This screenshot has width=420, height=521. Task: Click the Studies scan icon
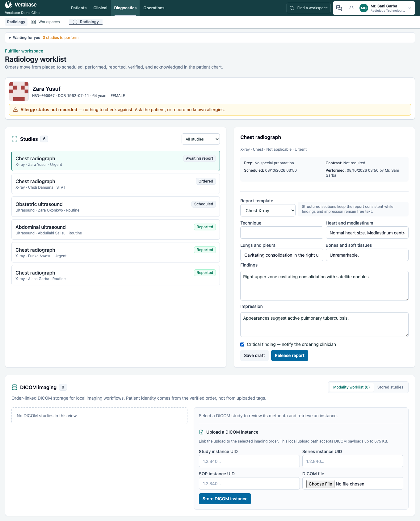tap(15, 139)
